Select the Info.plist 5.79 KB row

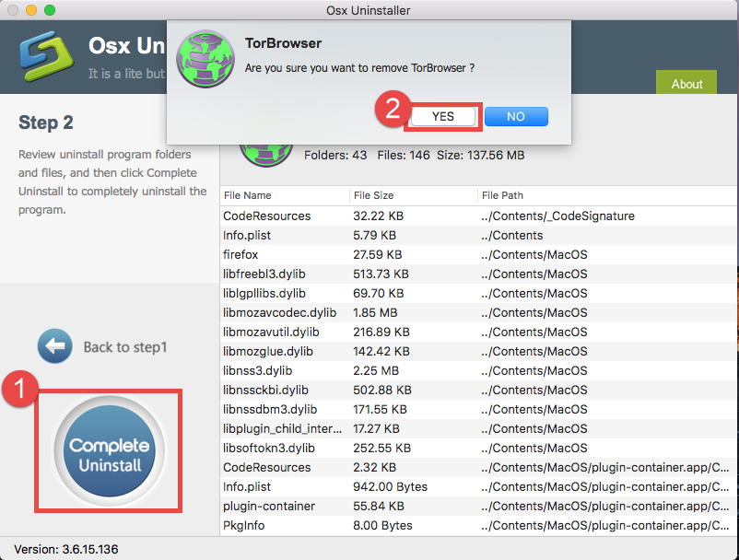pyautogui.click(x=478, y=235)
